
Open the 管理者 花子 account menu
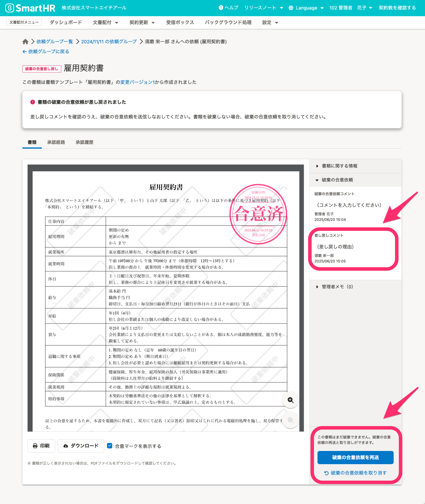351,8
